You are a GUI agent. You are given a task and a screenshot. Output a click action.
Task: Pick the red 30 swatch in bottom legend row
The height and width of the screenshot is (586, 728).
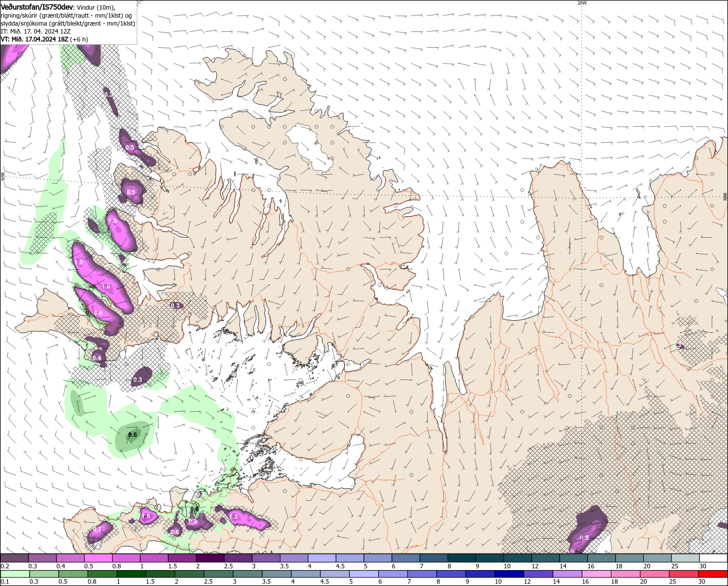[713, 573]
